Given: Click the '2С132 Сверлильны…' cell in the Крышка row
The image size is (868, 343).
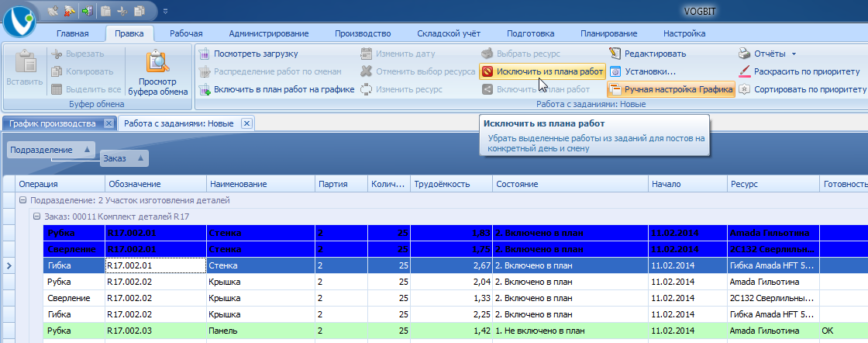Looking at the screenshot, I should (773, 299).
